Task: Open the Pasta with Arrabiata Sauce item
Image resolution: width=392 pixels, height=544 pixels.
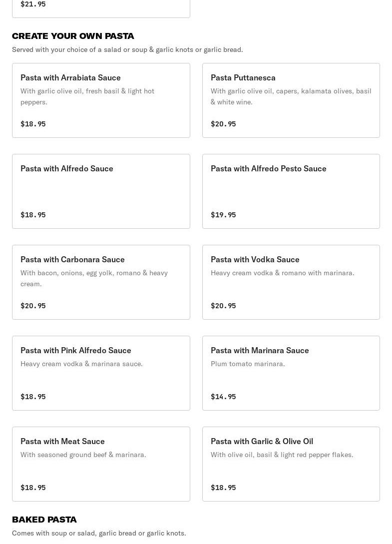Action: (x=101, y=100)
